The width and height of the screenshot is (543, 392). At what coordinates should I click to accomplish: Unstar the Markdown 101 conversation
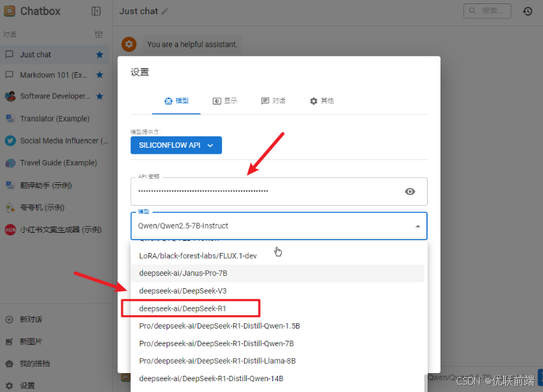coord(100,75)
